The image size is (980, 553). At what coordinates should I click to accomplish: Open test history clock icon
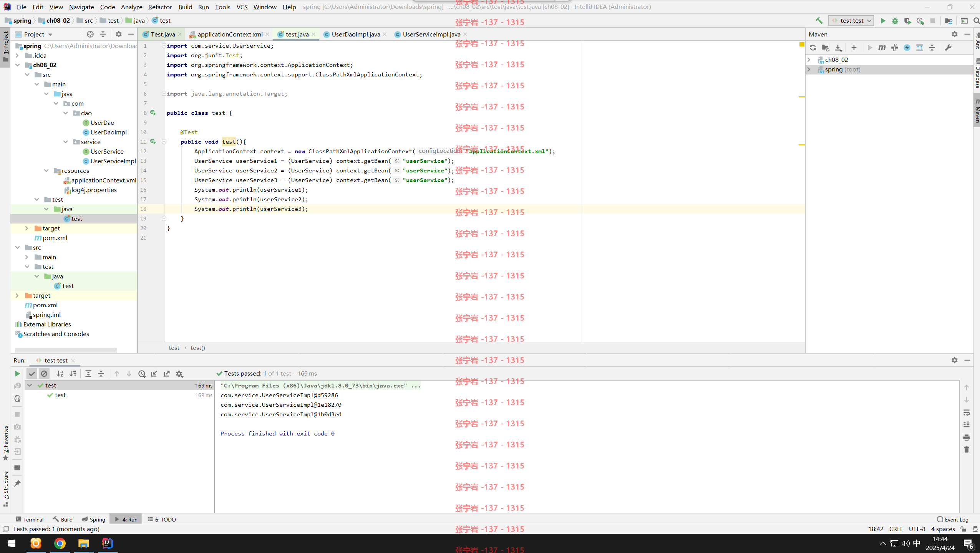pos(142,374)
